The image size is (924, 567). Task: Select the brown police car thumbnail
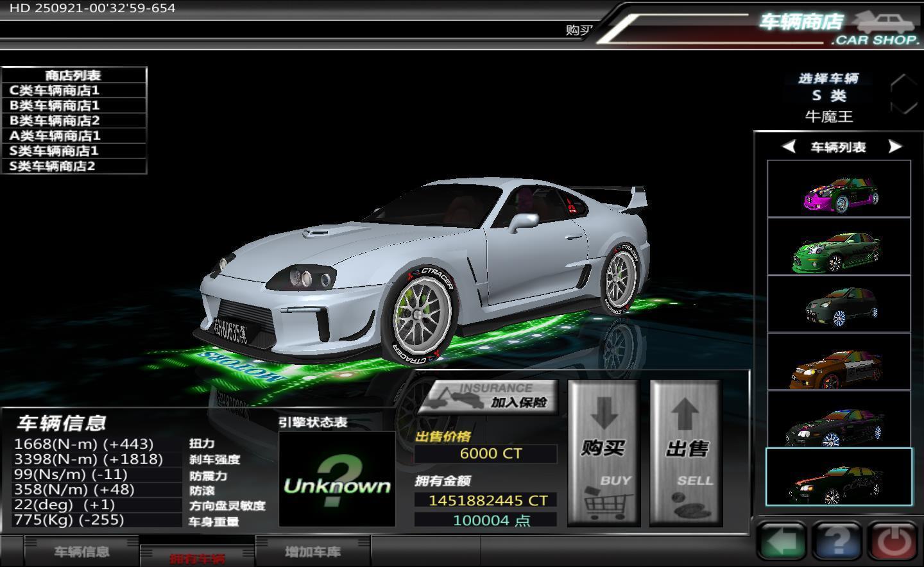(x=839, y=362)
